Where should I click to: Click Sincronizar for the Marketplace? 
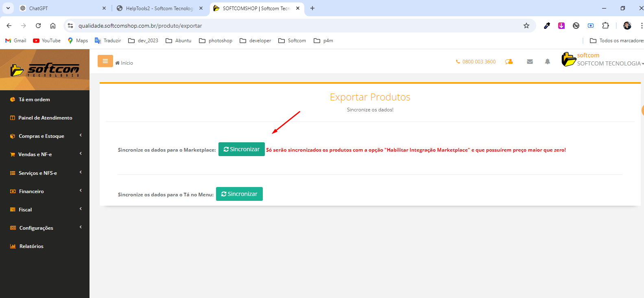tap(242, 149)
